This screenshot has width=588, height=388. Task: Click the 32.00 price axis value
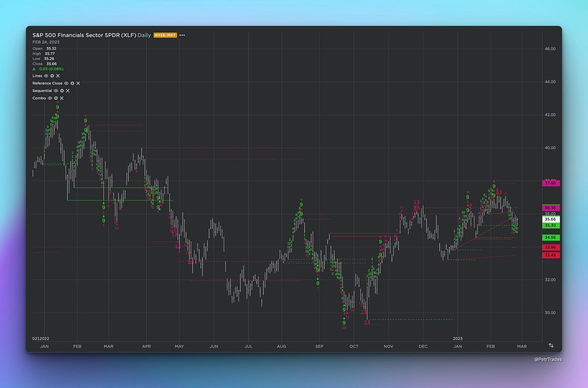(x=550, y=280)
